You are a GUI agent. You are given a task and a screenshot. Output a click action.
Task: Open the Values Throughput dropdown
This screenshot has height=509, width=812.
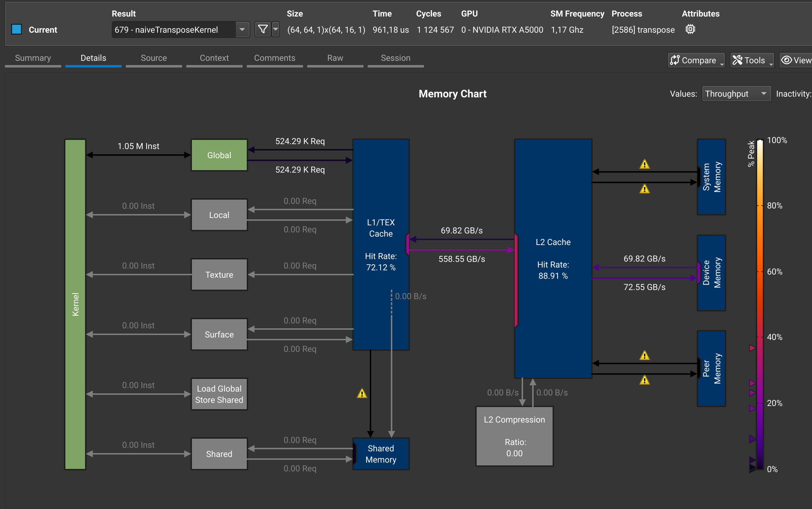click(736, 94)
